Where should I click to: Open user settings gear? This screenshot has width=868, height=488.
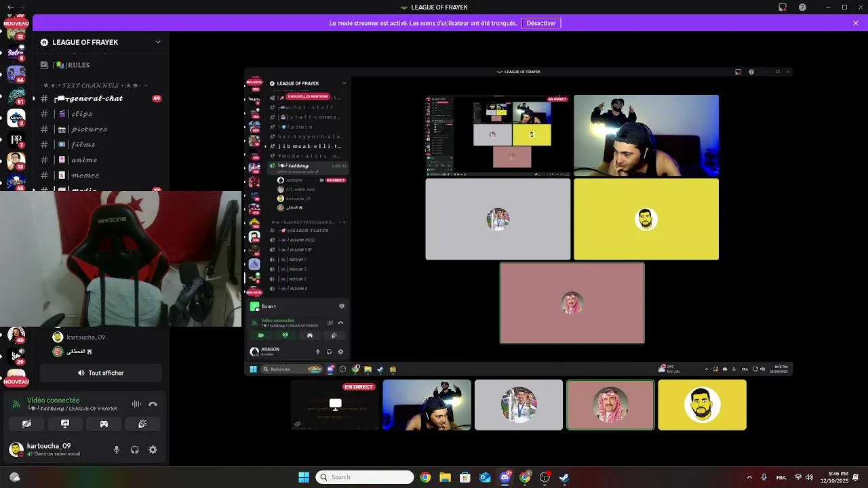click(153, 449)
